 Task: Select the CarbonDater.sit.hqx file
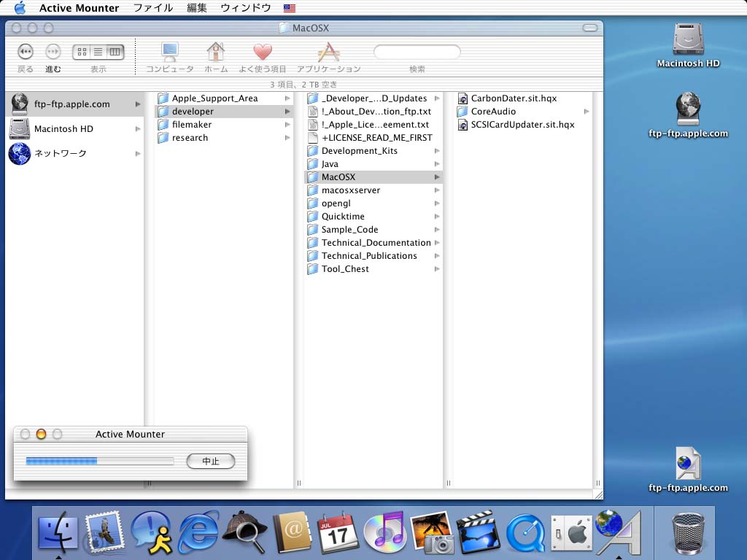pyautogui.click(x=523, y=98)
